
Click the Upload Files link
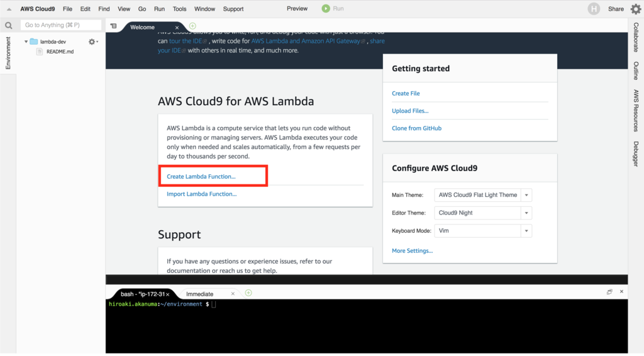coord(410,111)
